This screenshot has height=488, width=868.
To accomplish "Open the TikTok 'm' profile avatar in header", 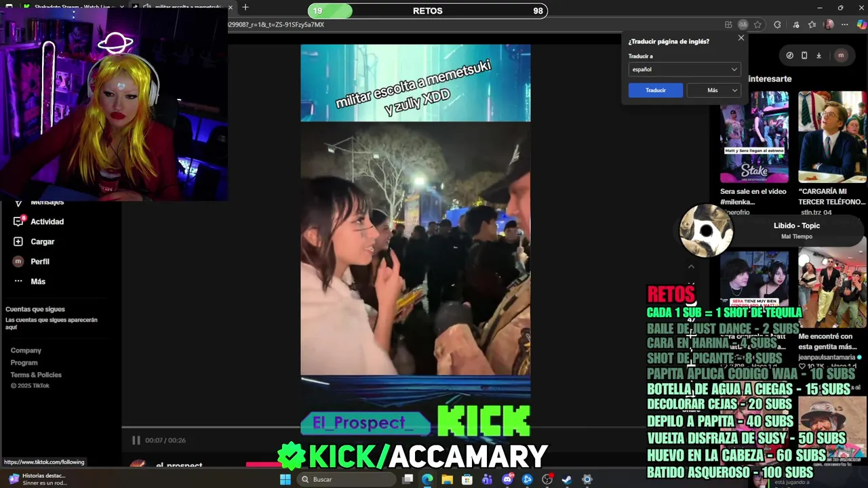I will [841, 56].
